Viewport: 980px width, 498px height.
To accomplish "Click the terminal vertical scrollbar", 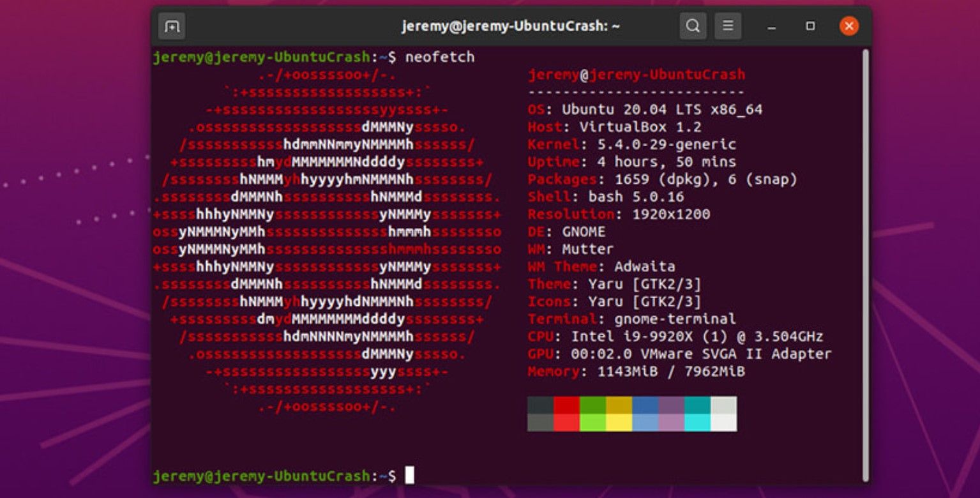I will pyautogui.click(x=866, y=265).
